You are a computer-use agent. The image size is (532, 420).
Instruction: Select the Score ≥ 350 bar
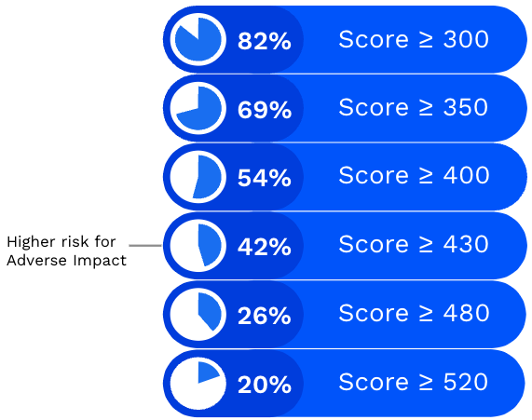click(345, 108)
